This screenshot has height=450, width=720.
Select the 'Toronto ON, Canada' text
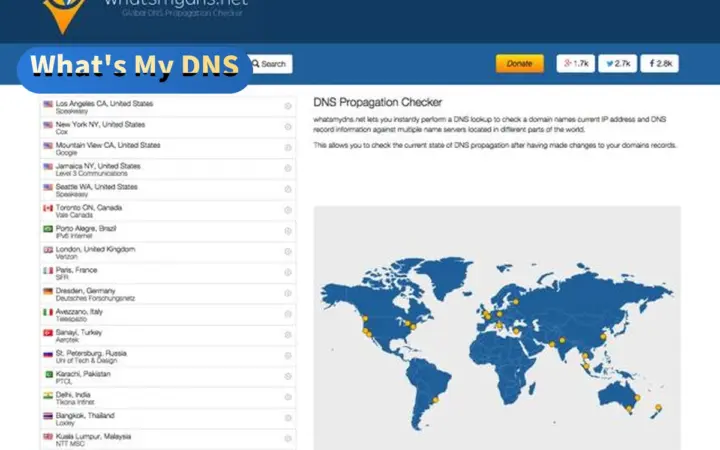tap(89, 208)
